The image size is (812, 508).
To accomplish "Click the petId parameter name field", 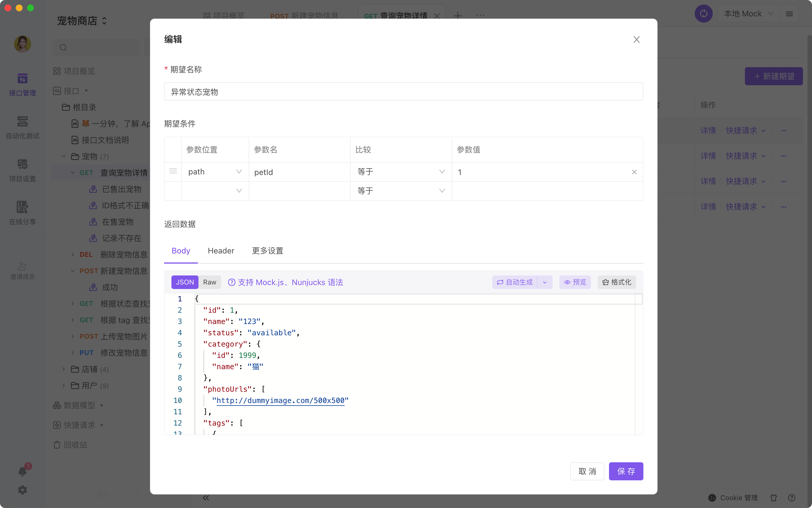I will pyautogui.click(x=299, y=172).
